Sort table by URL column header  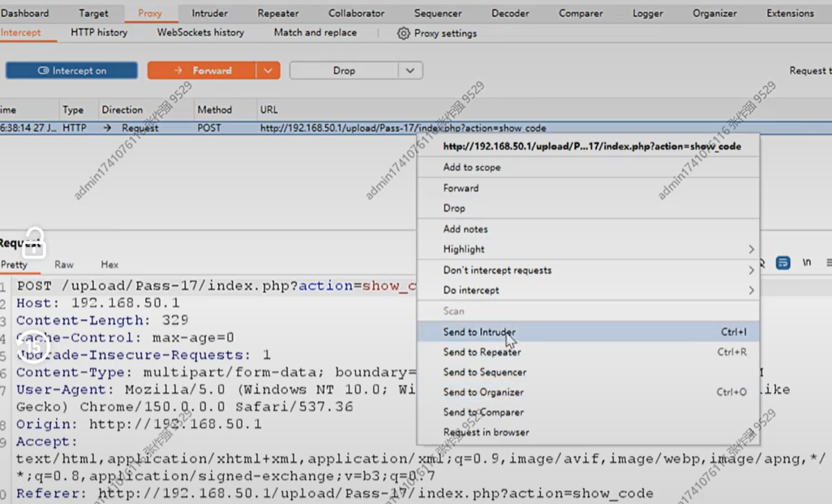[x=268, y=109]
